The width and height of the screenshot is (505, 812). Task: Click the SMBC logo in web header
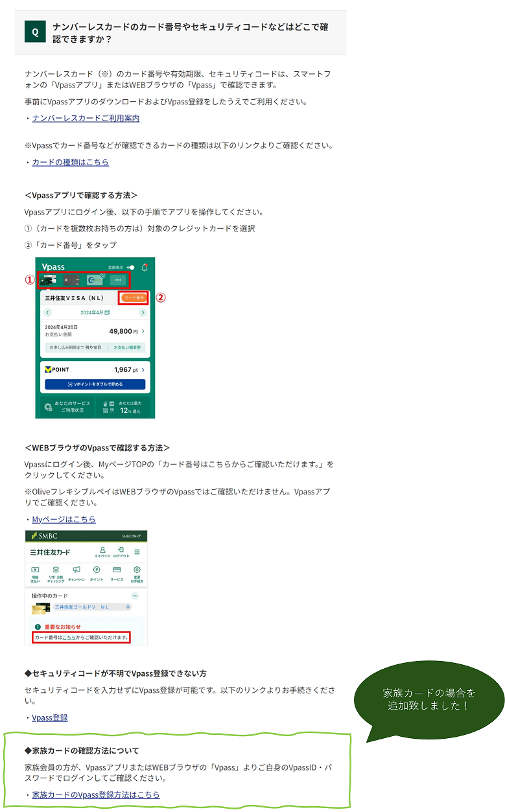pos(44,536)
